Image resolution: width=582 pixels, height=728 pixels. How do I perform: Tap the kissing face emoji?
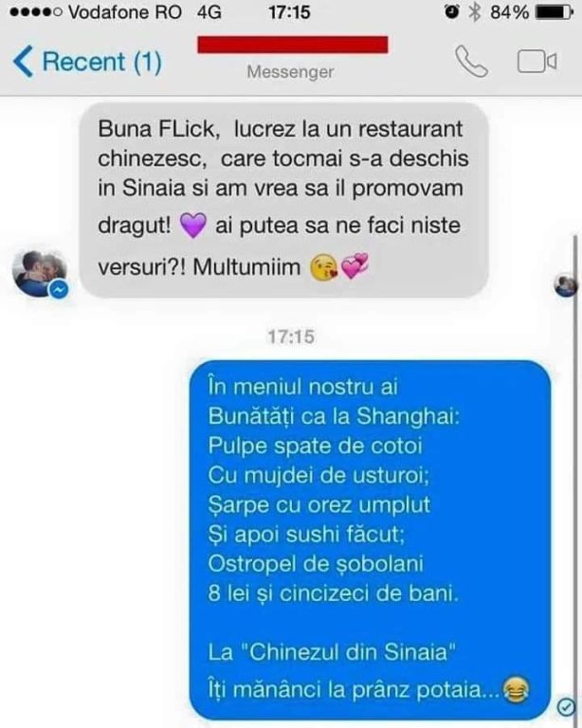(x=323, y=267)
